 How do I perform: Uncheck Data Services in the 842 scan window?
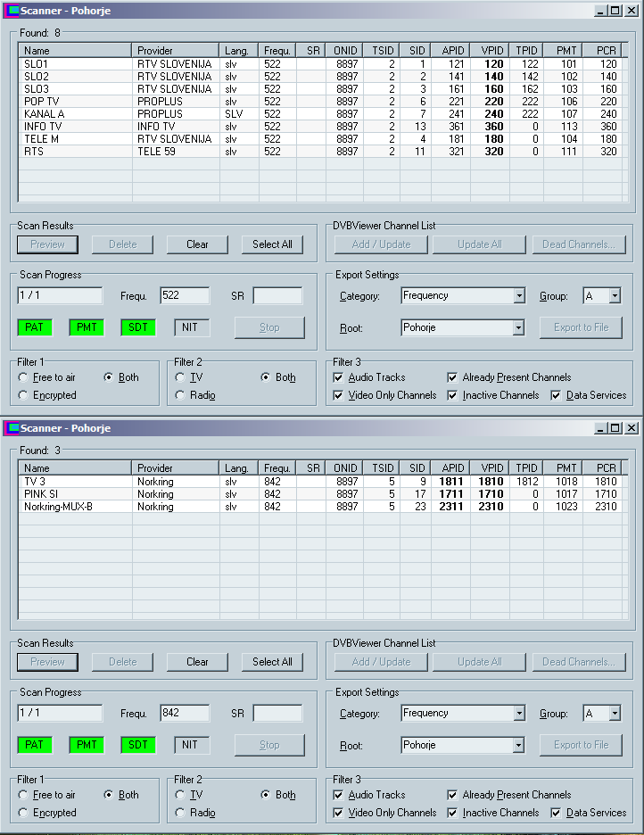(x=556, y=813)
